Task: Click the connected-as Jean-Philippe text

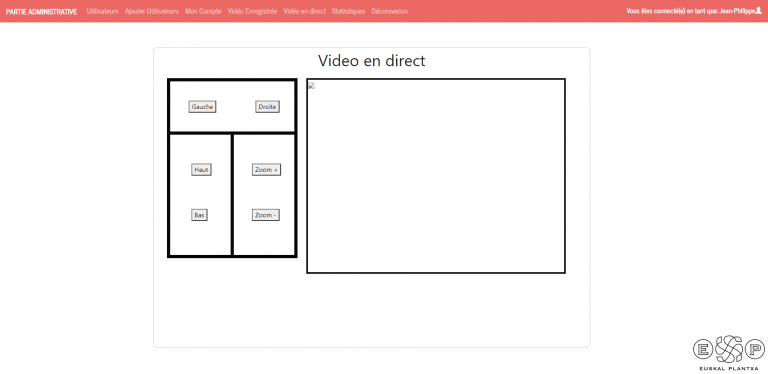Action: pyautogui.click(x=691, y=11)
